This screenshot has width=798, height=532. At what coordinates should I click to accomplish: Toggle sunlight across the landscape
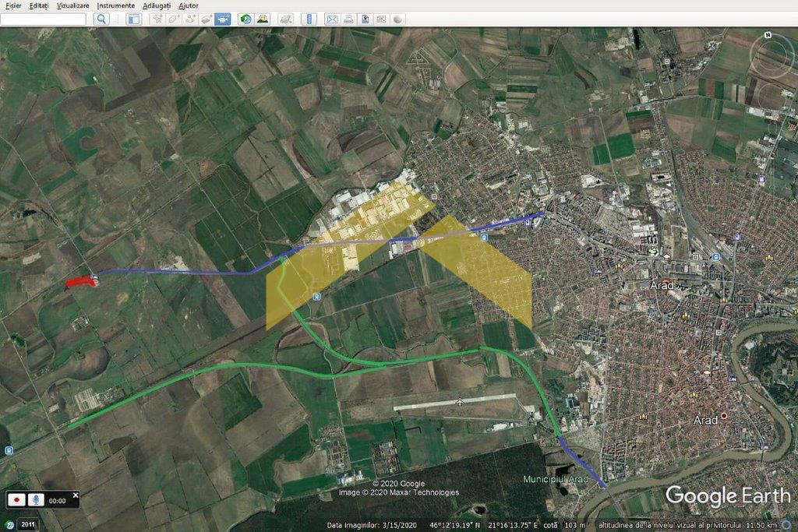click(263, 19)
